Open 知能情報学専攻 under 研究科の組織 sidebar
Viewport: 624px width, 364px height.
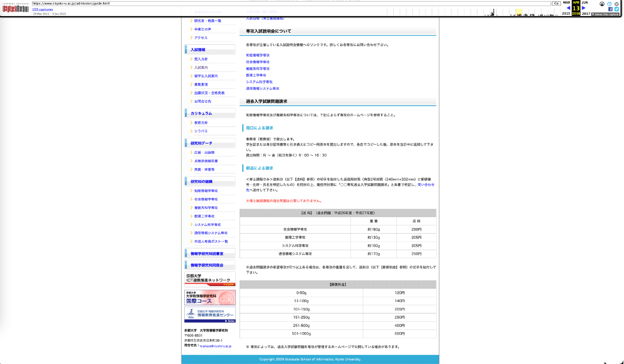pos(206,191)
